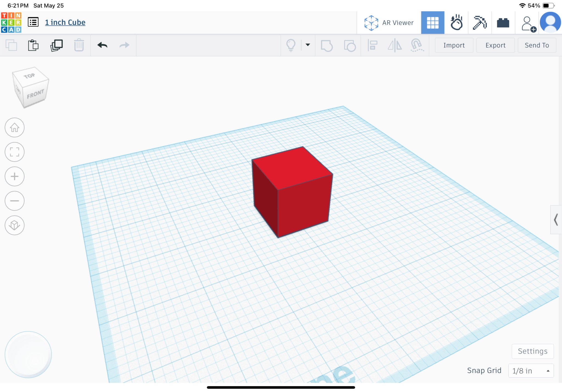The image size is (562, 392).
Task: Open the designs list icon
Action: click(x=33, y=22)
